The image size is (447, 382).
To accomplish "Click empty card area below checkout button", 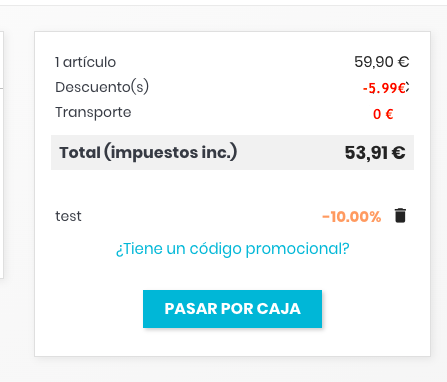I will [x=232, y=342].
